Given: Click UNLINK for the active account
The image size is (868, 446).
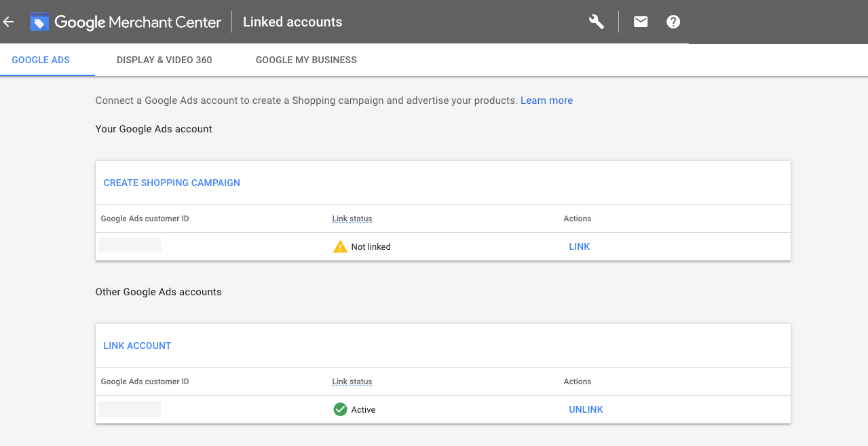Looking at the screenshot, I should click(x=586, y=409).
